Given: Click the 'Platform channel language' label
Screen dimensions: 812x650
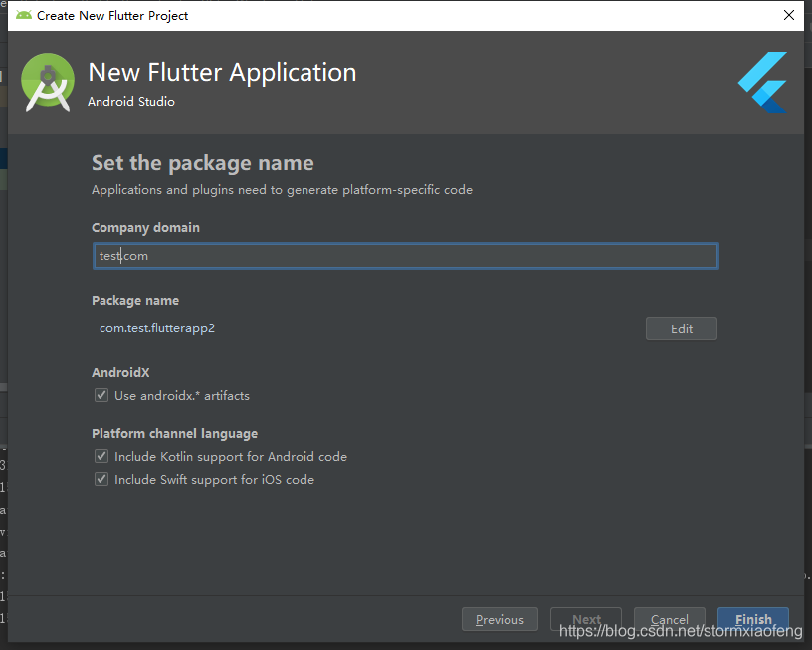Looking at the screenshot, I should click(174, 434).
